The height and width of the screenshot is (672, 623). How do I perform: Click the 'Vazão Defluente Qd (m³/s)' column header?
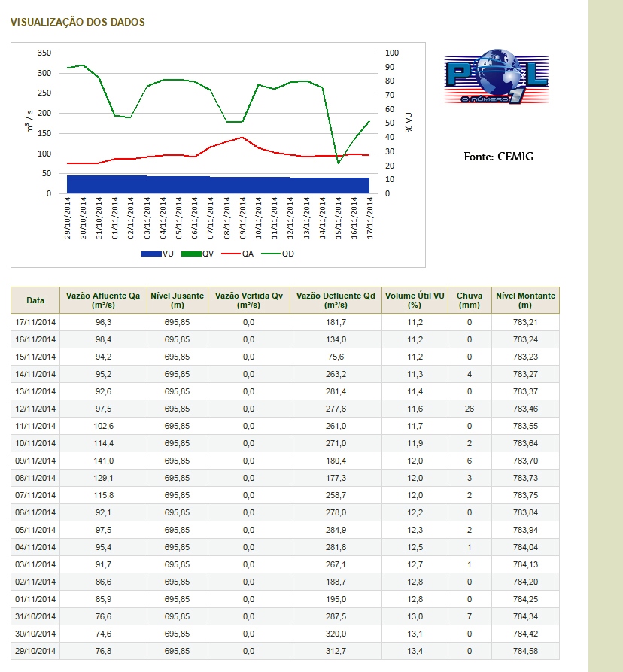[x=336, y=300]
